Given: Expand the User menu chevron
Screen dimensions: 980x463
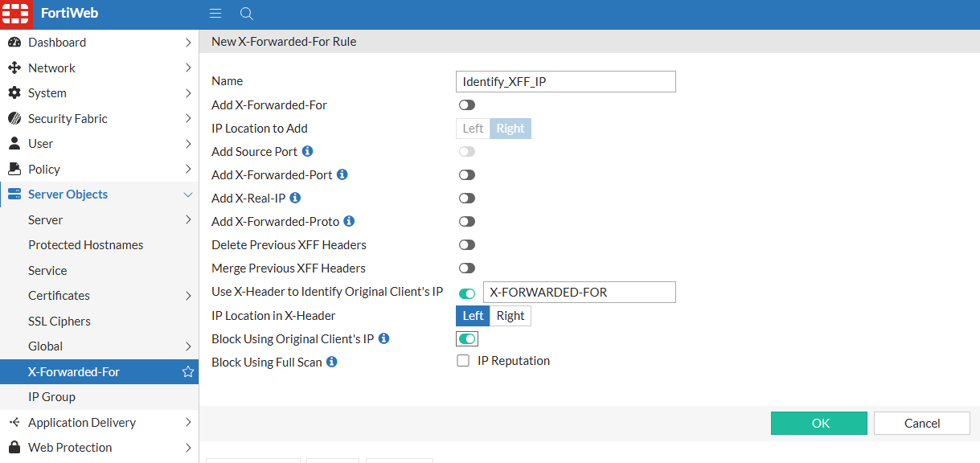Looking at the screenshot, I should tap(188, 144).
